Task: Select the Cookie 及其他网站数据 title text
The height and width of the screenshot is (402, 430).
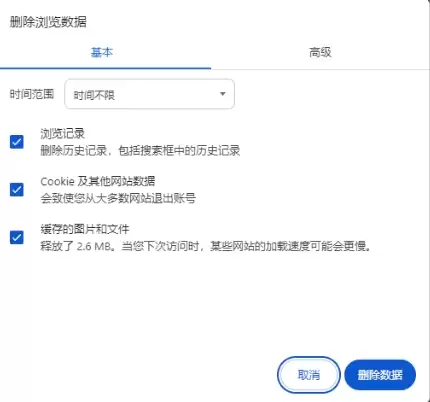Action: (x=98, y=181)
